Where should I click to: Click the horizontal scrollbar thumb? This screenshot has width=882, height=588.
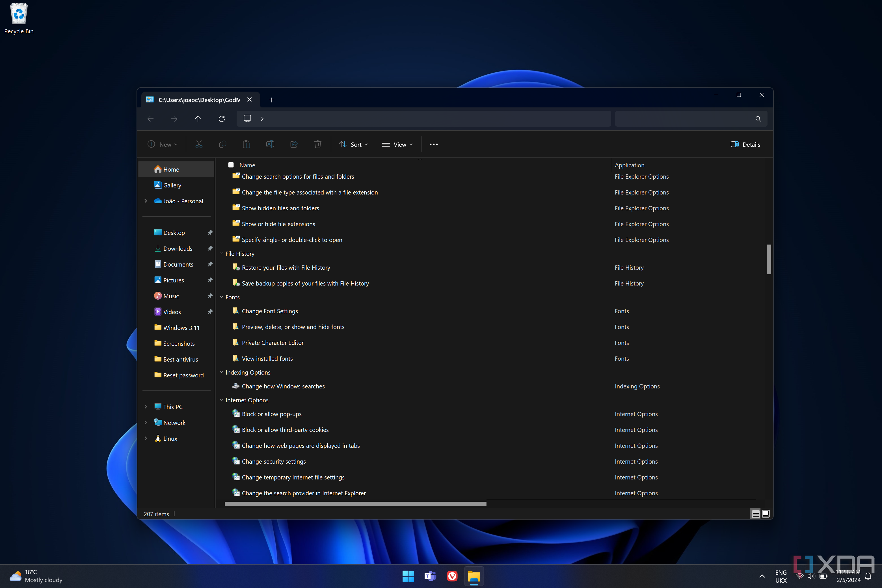pos(356,504)
